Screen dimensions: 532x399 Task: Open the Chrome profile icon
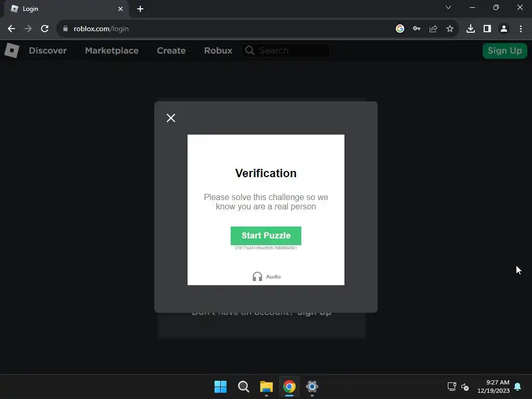(504, 29)
